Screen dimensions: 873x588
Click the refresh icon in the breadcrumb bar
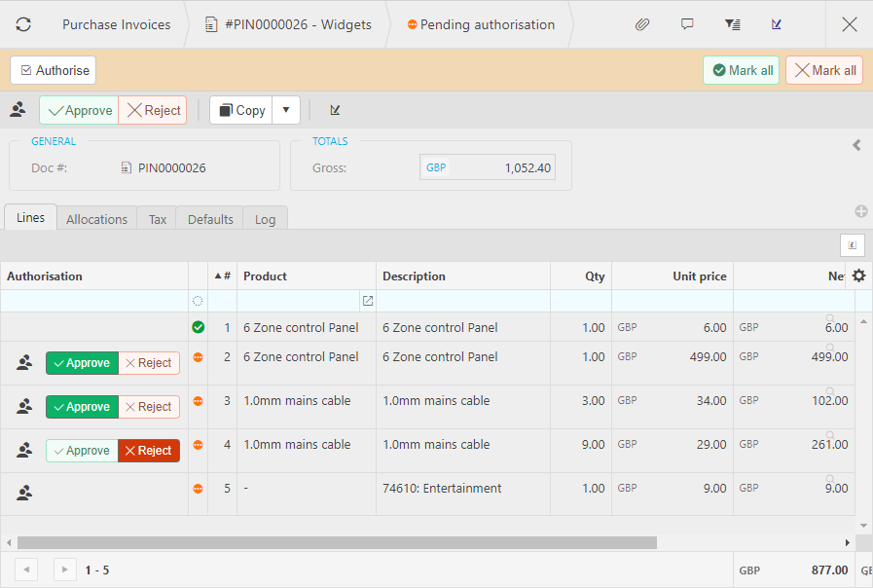coord(23,24)
